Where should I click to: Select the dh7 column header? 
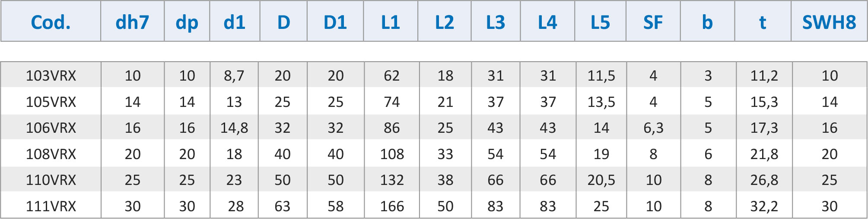click(132, 22)
